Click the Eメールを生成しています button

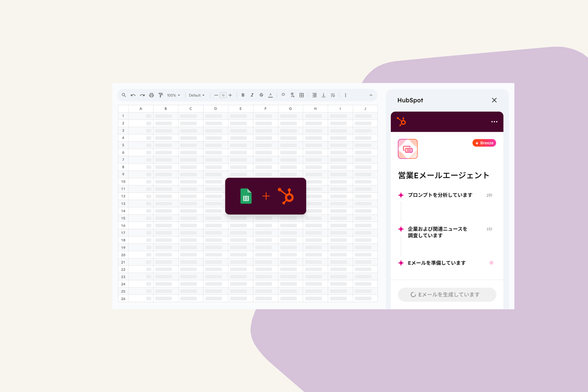click(447, 295)
